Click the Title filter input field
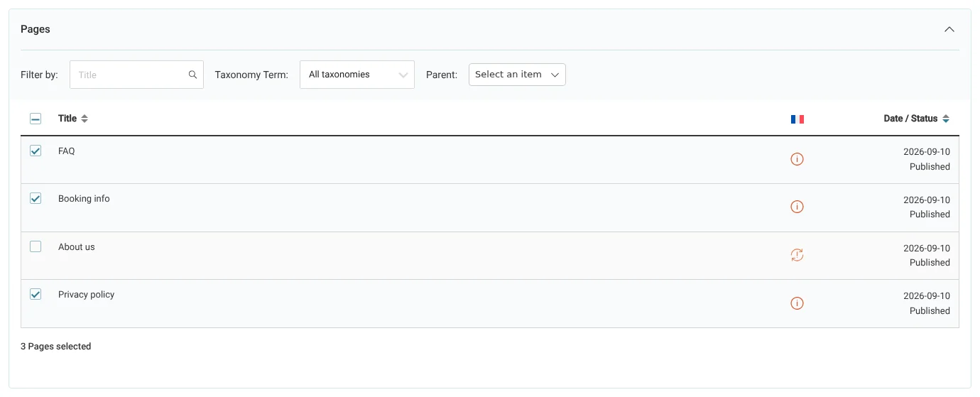 click(x=136, y=75)
